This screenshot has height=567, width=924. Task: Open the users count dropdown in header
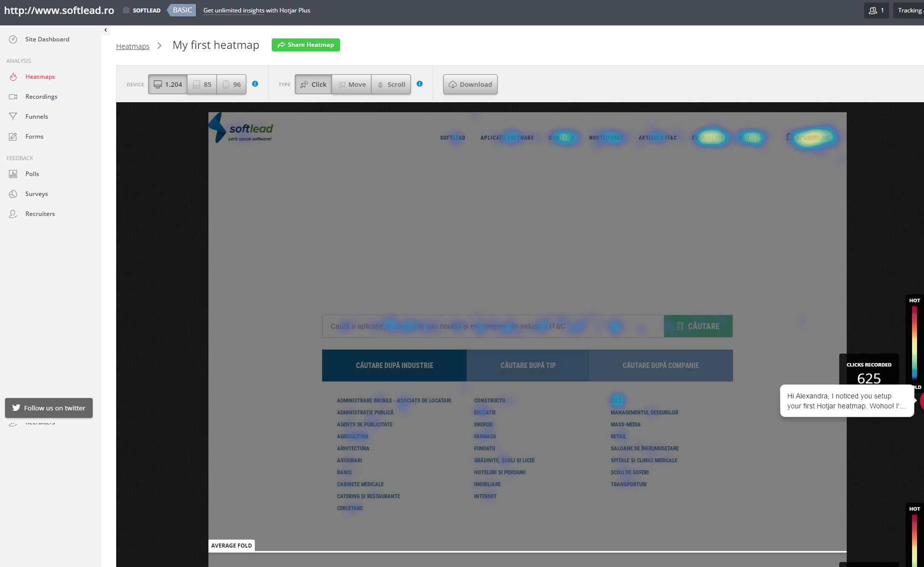[876, 10]
